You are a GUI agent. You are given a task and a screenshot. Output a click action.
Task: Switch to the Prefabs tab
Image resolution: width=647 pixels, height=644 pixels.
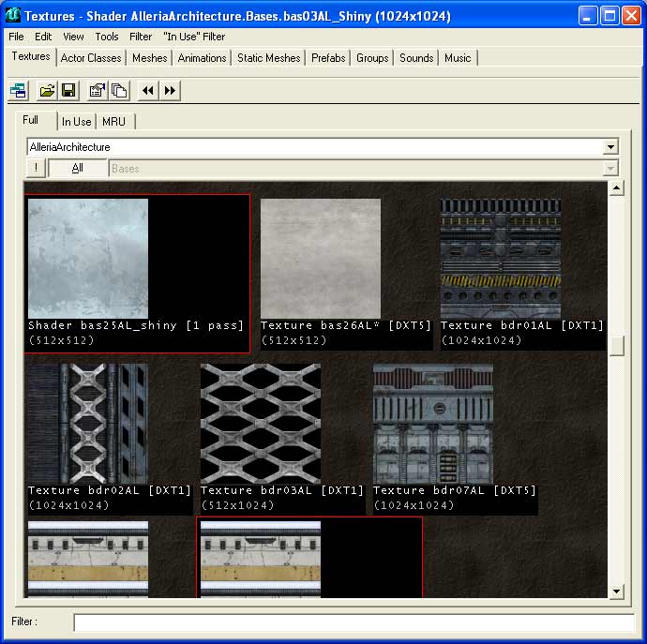328,58
